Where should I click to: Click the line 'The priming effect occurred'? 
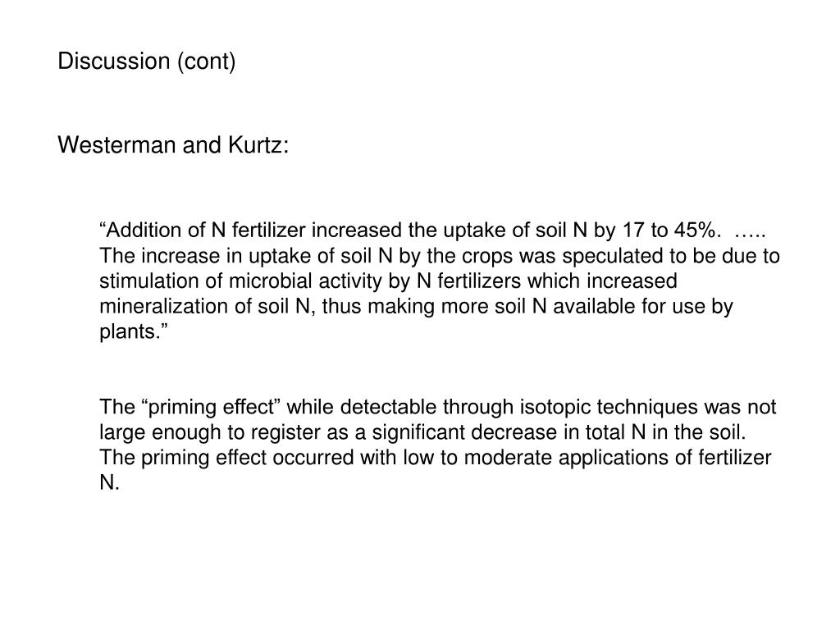click(436, 458)
